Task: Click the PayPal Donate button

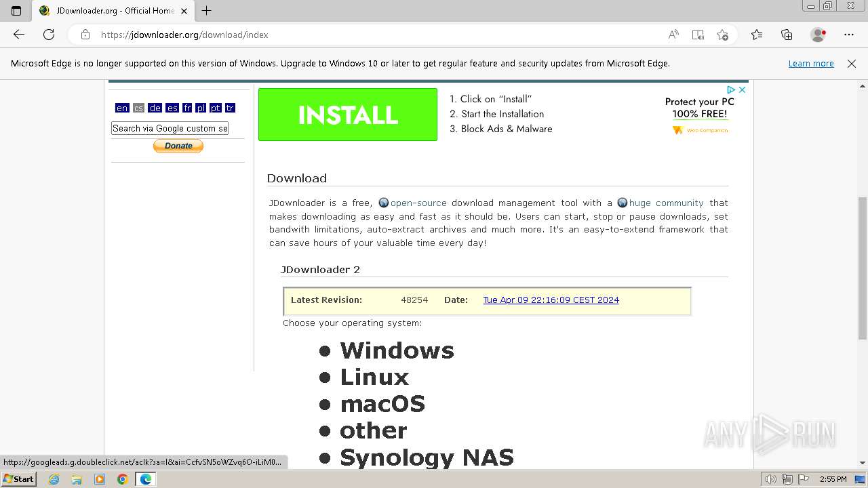Action: [178, 146]
